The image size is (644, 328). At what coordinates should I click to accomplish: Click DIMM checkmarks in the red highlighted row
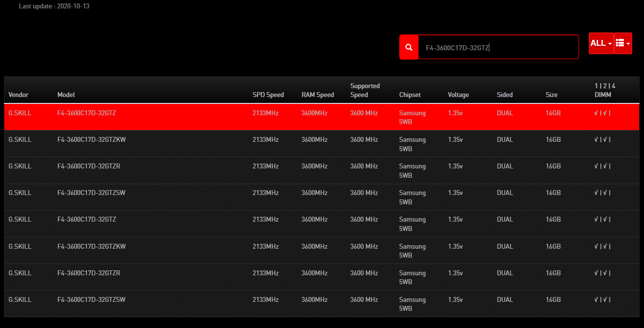click(x=602, y=113)
